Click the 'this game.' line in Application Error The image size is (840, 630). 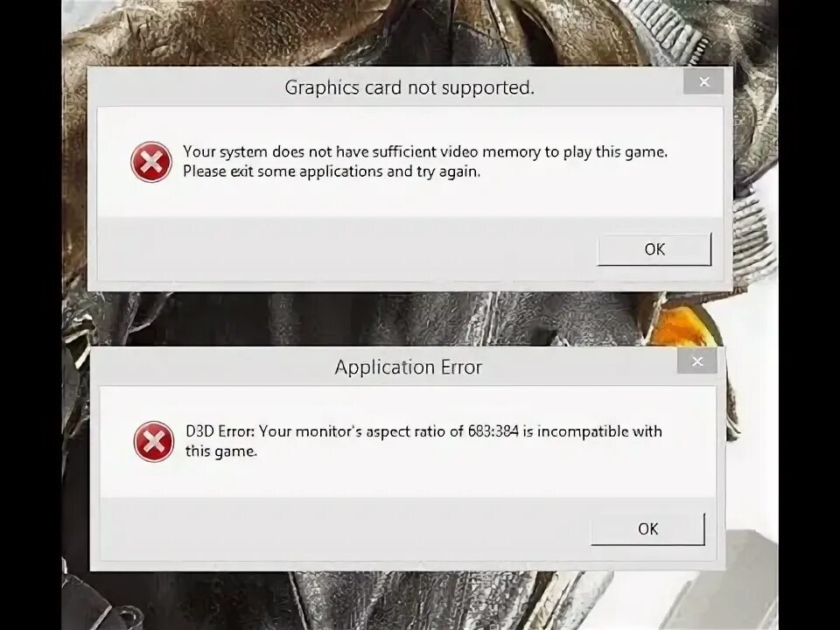tap(221, 451)
